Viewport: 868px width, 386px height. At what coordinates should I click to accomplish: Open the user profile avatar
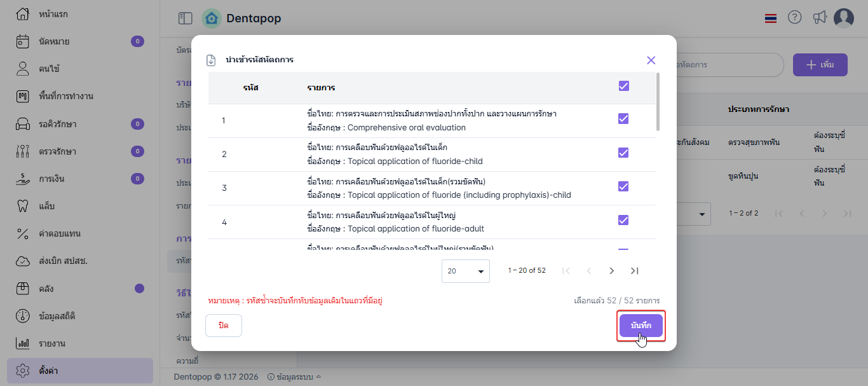[x=843, y=18]
